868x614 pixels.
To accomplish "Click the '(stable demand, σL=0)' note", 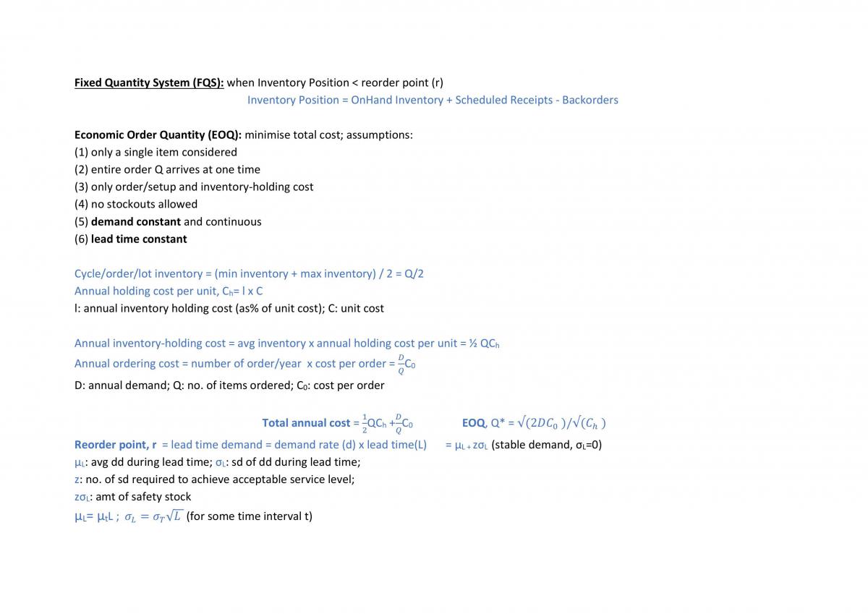I will 546,445.
